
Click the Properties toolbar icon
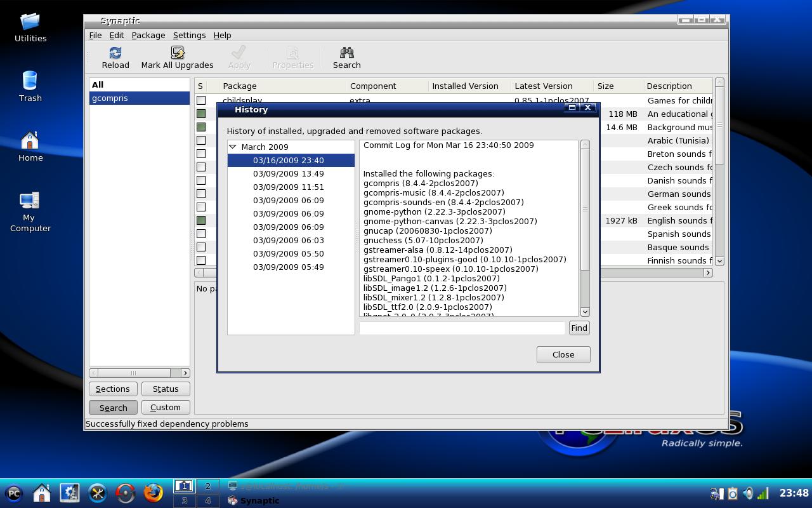(292, 53)
